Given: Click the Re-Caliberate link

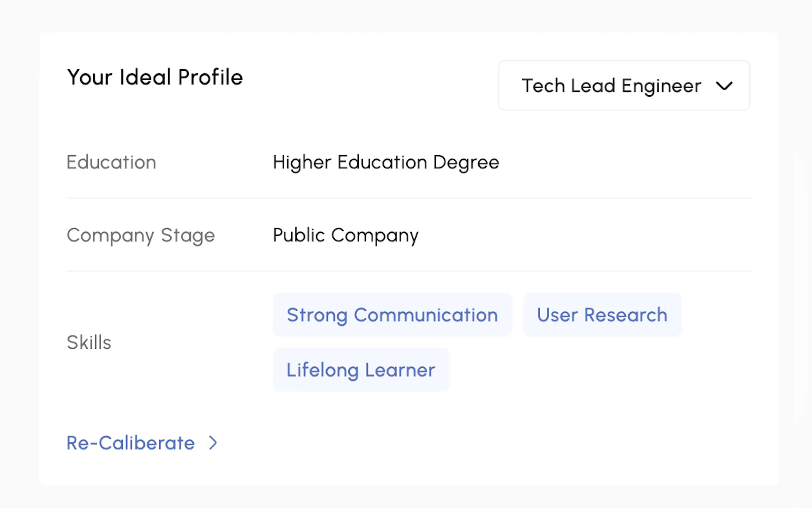Looking at the screenshot, I should (x=130, y=443).
